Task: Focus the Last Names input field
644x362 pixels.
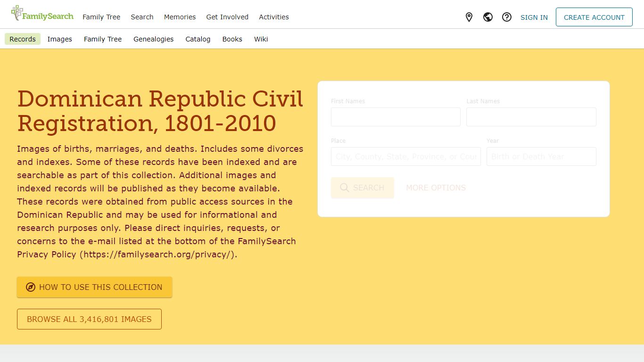Action: coord(531,117)
